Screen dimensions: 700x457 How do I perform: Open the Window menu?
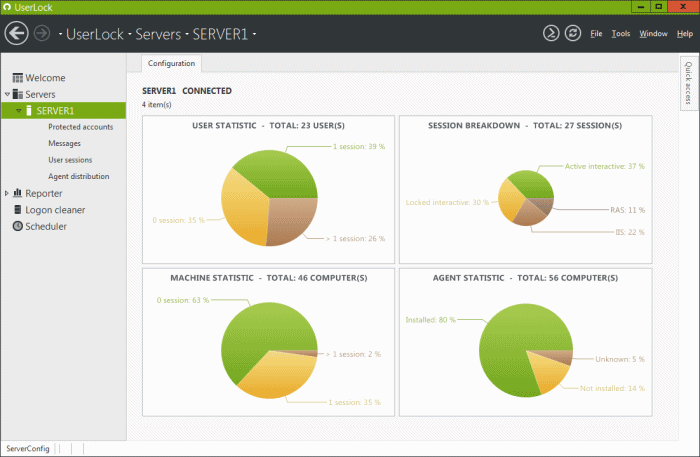[x=653, y=33]
